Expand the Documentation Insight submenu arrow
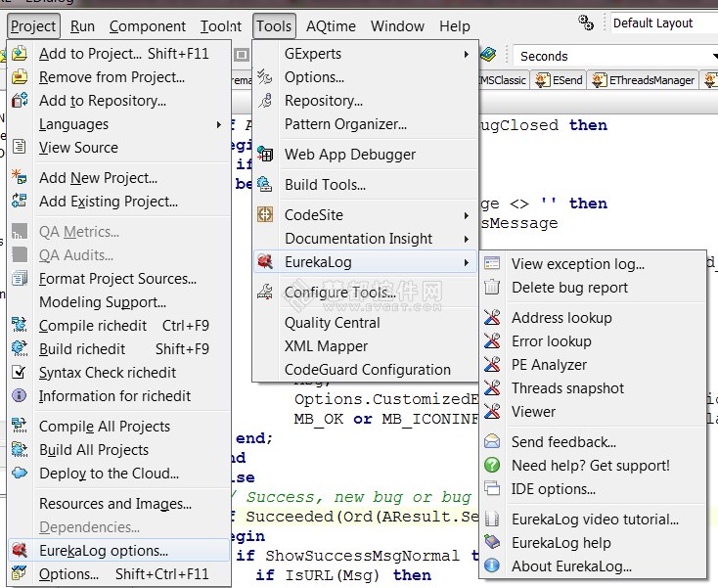Image resolution: width=718 pixels, height=588 pixels. [x=467, y=239]
